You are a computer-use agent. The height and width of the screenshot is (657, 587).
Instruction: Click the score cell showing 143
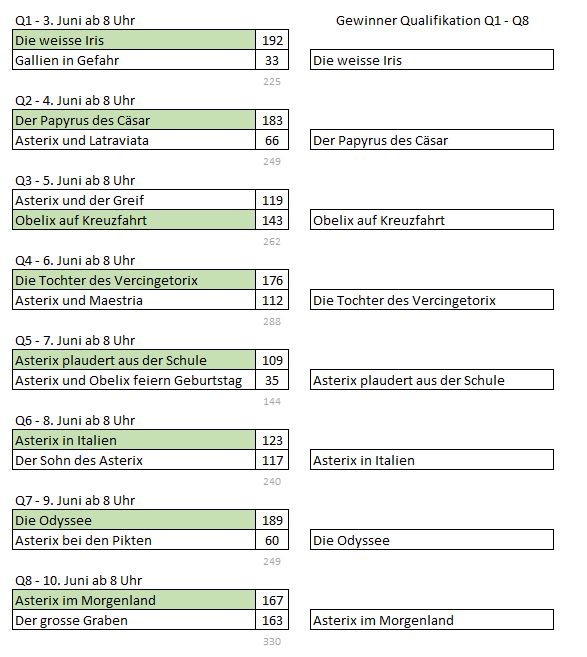[x=272, y=220]
